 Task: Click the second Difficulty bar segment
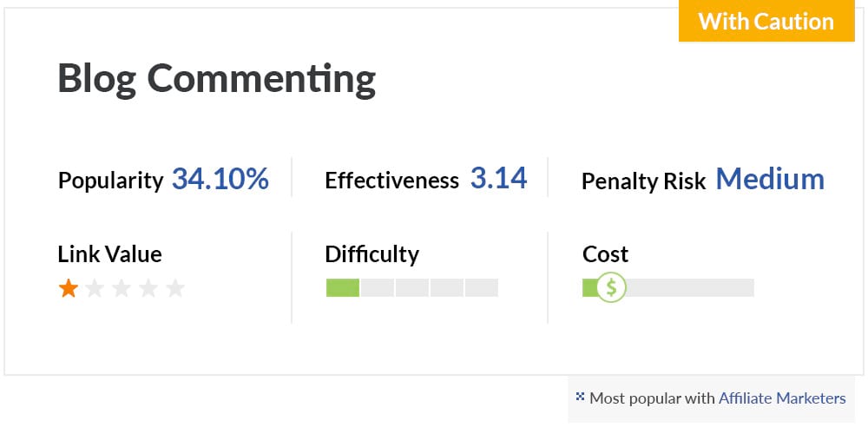tap(377, 288)
